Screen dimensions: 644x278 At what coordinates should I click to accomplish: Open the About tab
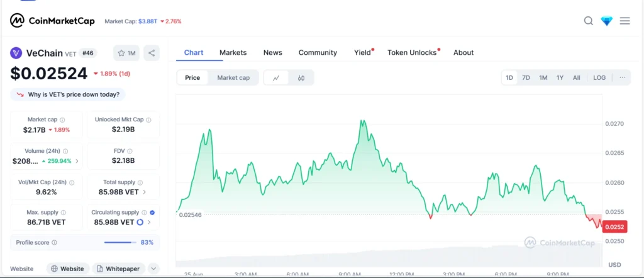pyautogui.click(x=464, y=53)
